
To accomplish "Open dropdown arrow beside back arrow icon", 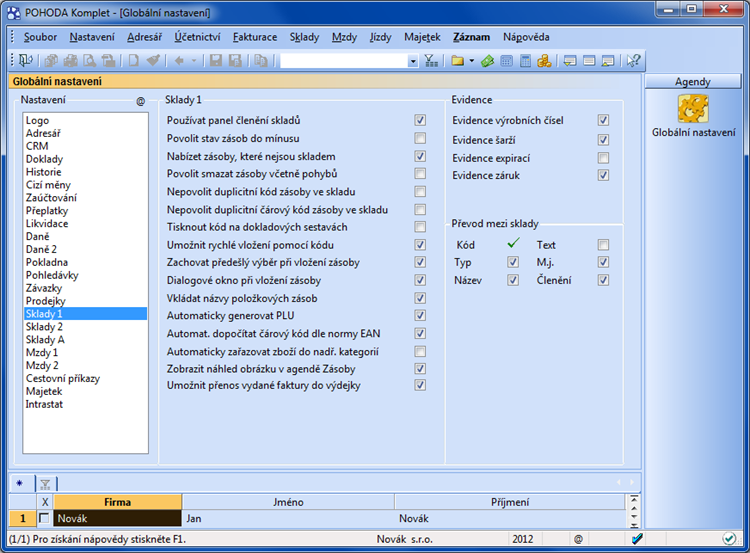I will point(194,61).
